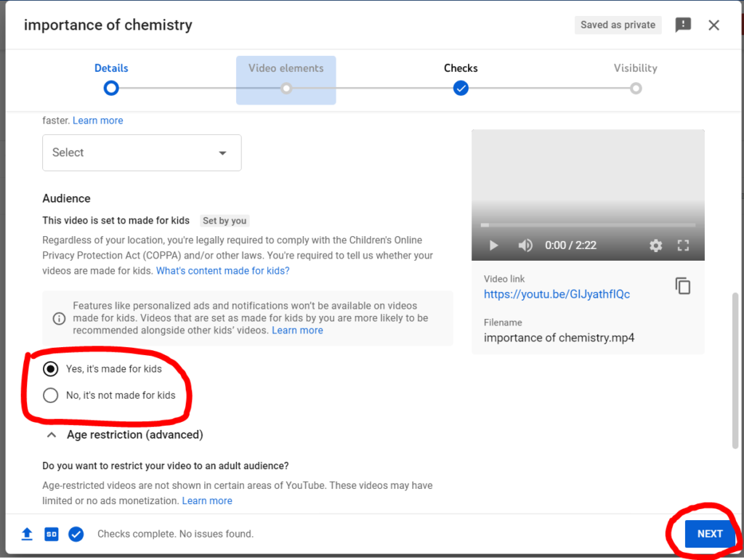
Task: Copy the video link
Action: coord(683,286)
